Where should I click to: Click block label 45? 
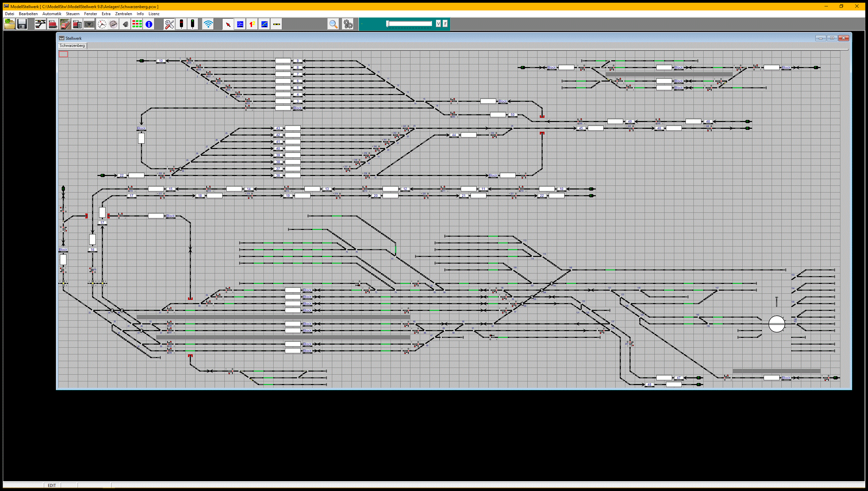pyautogui.click(x=581, y=128)
